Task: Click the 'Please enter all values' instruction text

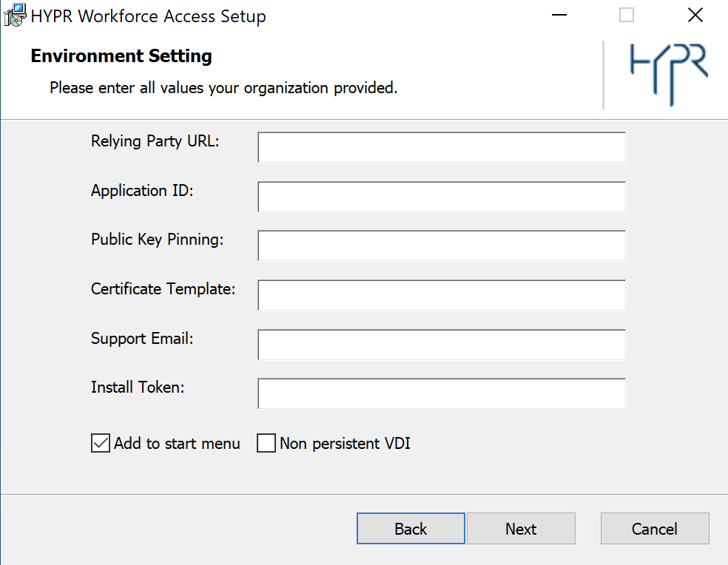Action: click(223, 88)
